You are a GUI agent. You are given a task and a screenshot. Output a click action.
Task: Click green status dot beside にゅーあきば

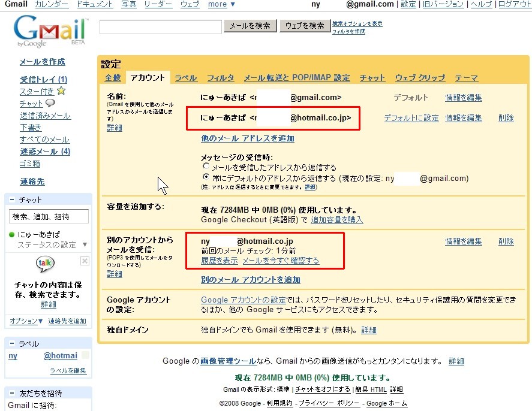click(x=12, y=234)
